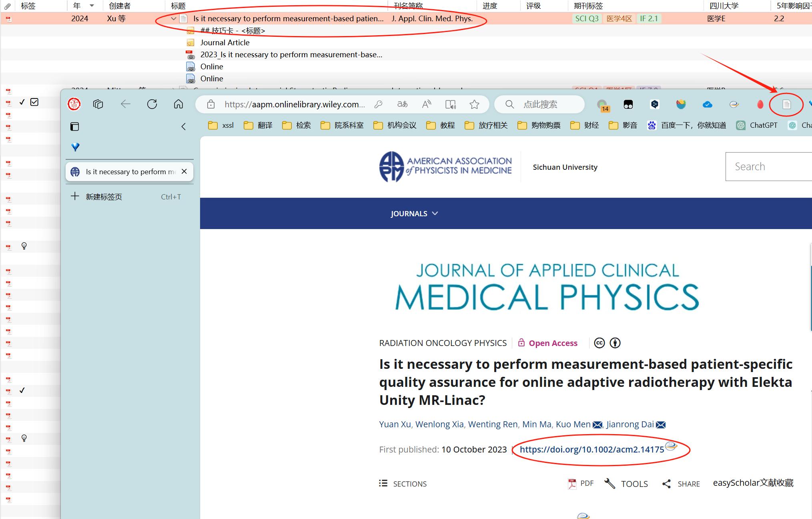The image size is (812, 519).
Task: Click the read aloud icon
Action: [x=427, y=105]
